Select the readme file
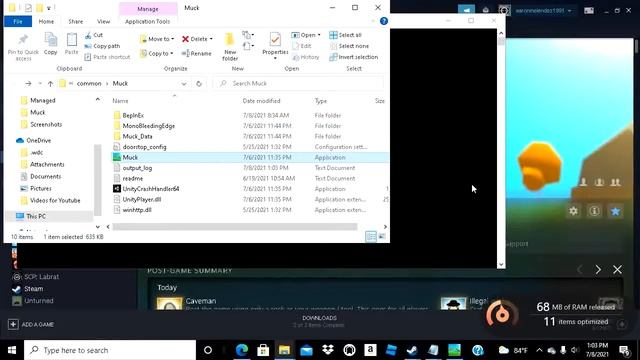Image resolution: width=640 pixels, height=360 pixels. (133, 178)
